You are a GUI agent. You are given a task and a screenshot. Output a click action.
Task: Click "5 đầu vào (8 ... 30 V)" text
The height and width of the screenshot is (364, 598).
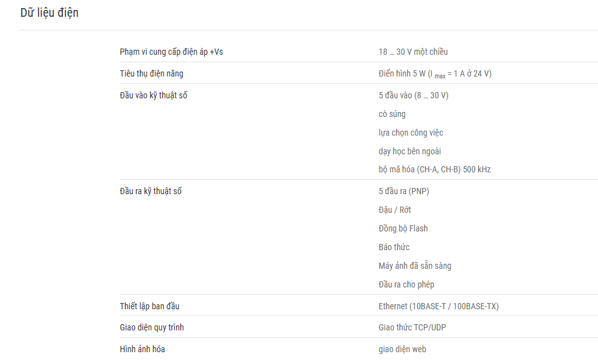413,95
